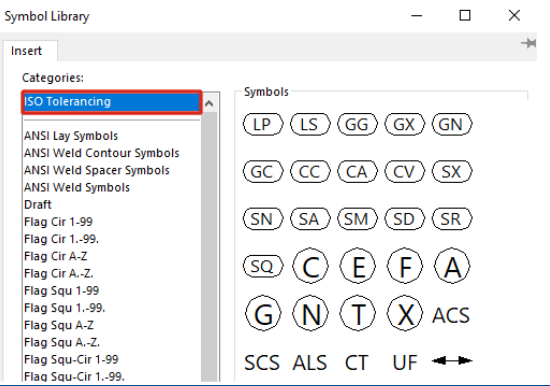Pick the SR symbol
550x386 pixels.
pyautogui.click(x=452, y=219)
